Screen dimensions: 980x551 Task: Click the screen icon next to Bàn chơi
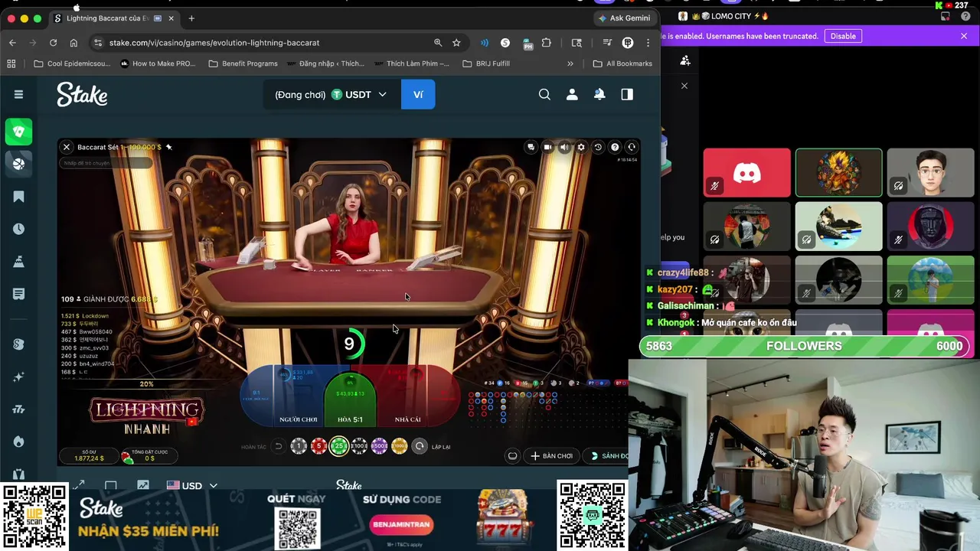513,456
